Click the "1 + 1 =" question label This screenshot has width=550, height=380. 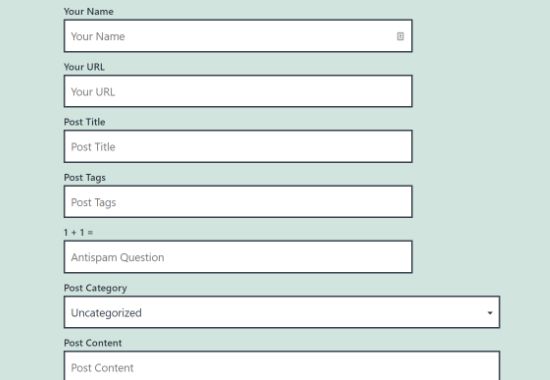click(78, 232)
